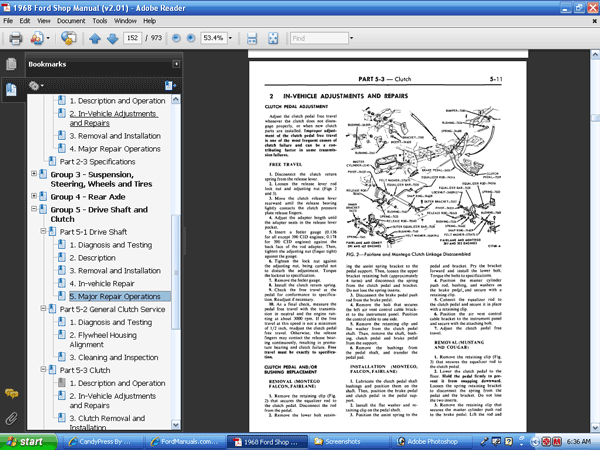The image size is (600, 450).
Task: Open the View menu
Action: (44, 21)
